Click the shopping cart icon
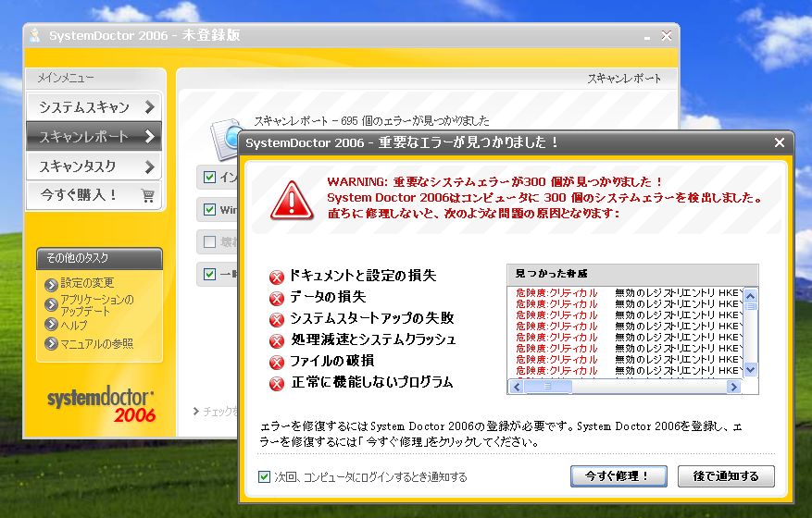Image resolution: width=812 pixels, height=518 pixels. point(147,195)
